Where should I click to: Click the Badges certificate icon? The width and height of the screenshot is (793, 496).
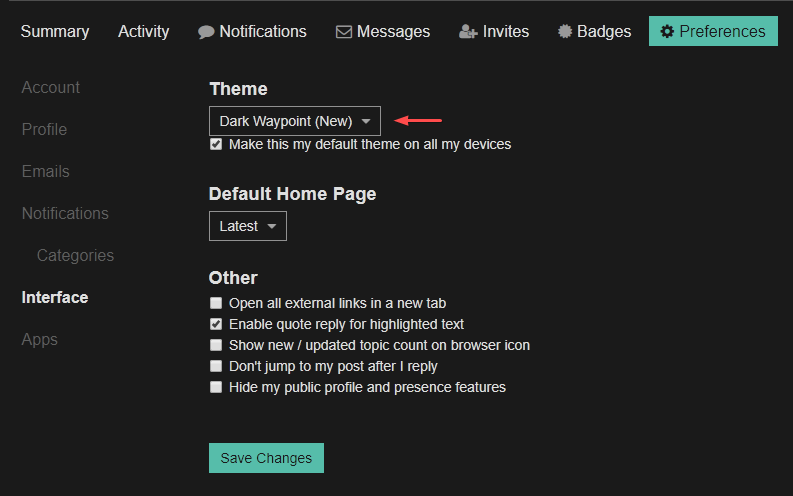pos(566,32)
